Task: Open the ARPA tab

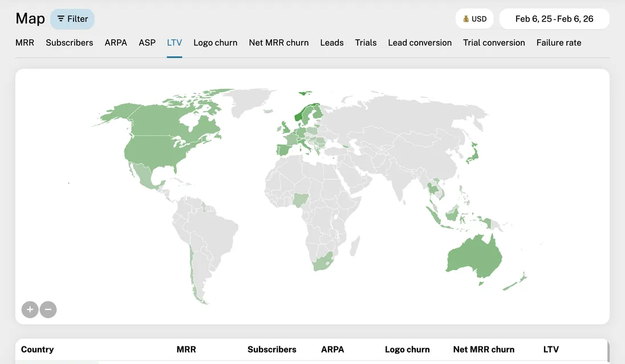Action: pos(116,43)
